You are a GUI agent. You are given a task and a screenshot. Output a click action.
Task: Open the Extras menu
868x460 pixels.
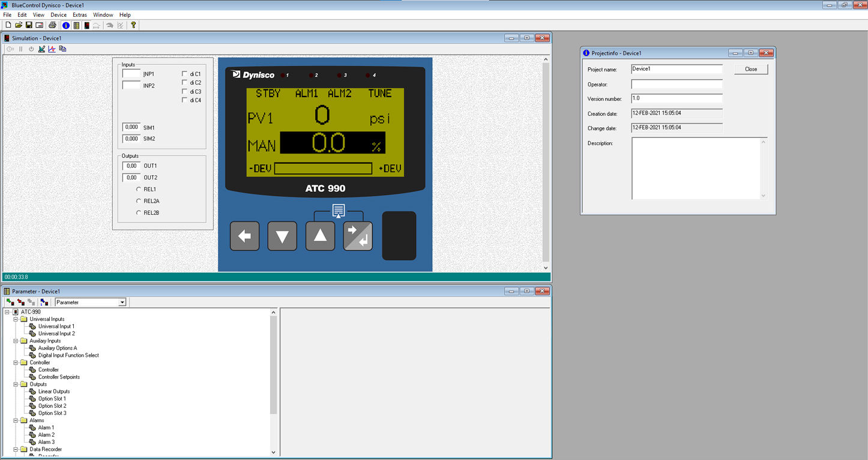tap(79, 15)
